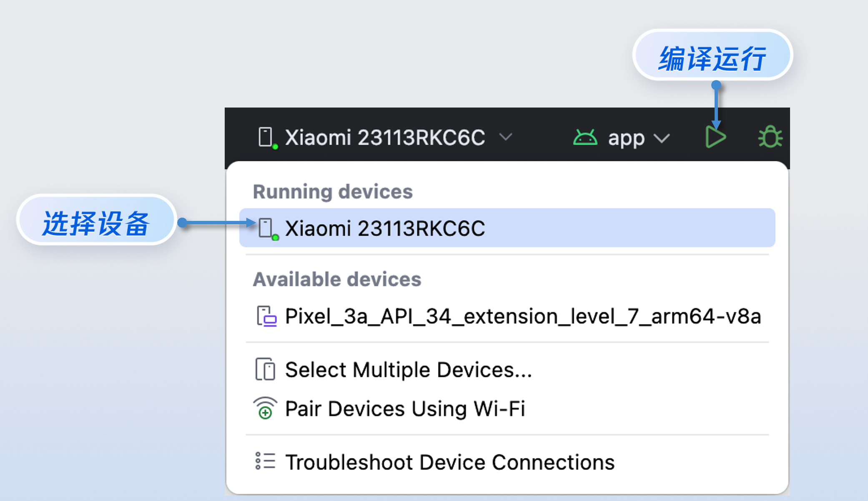Viewport: 868px width, 501px height.
Task: Click the Troubleshoot list icon
Action: (265, 461)
